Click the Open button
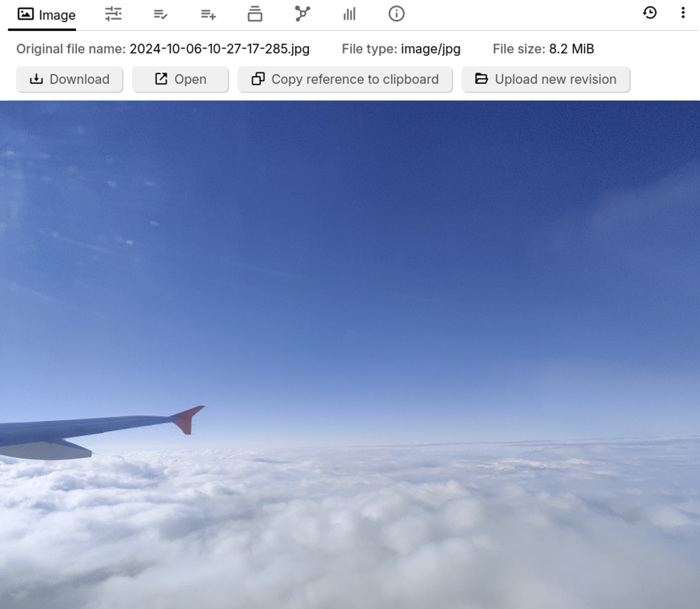Screen dimensions: 700x609 tap(180, 79)
